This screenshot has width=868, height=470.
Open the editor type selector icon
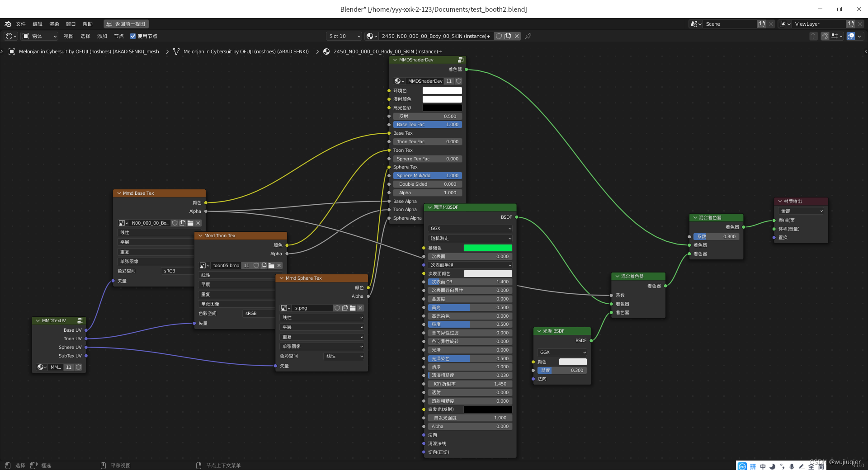(11, 36)
